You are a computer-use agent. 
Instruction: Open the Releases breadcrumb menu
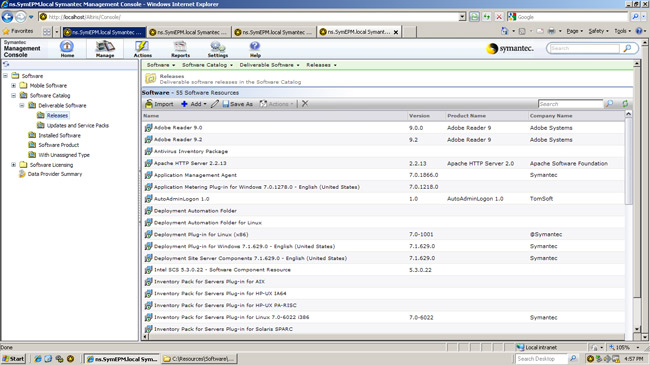321,65
